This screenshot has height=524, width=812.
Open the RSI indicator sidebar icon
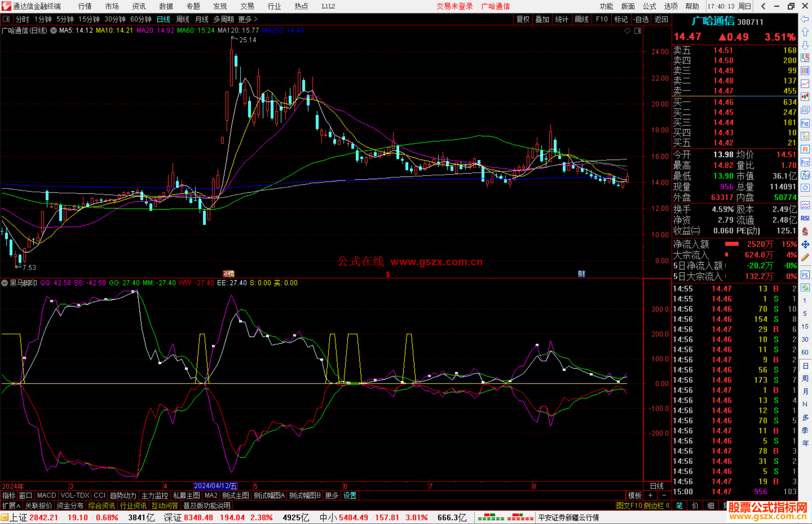coord(805,218)
